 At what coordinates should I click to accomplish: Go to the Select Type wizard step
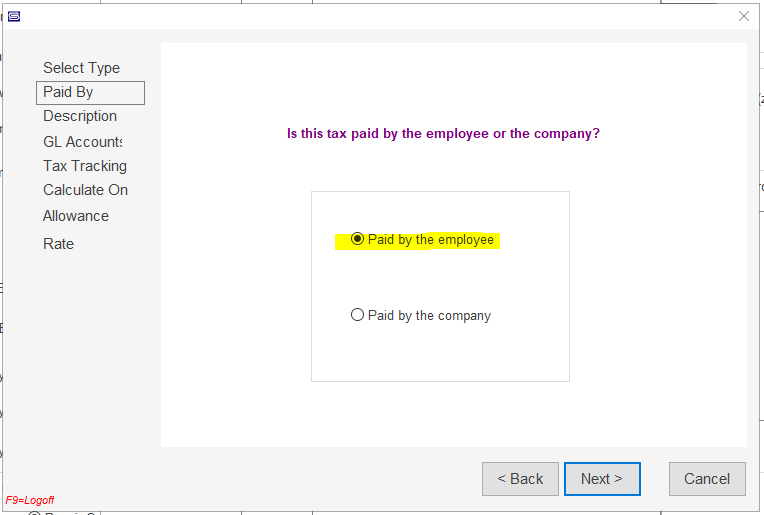click(x=81, y=68)
